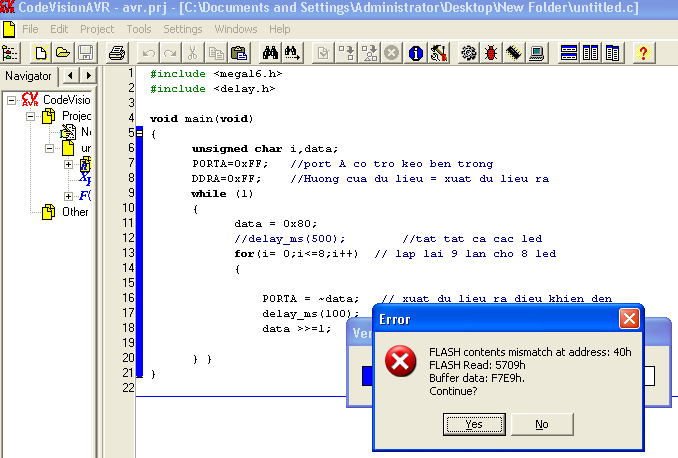Collapse the CodeVision root tree node
Viewport: 678px width, 458px height.
point(12,100)
